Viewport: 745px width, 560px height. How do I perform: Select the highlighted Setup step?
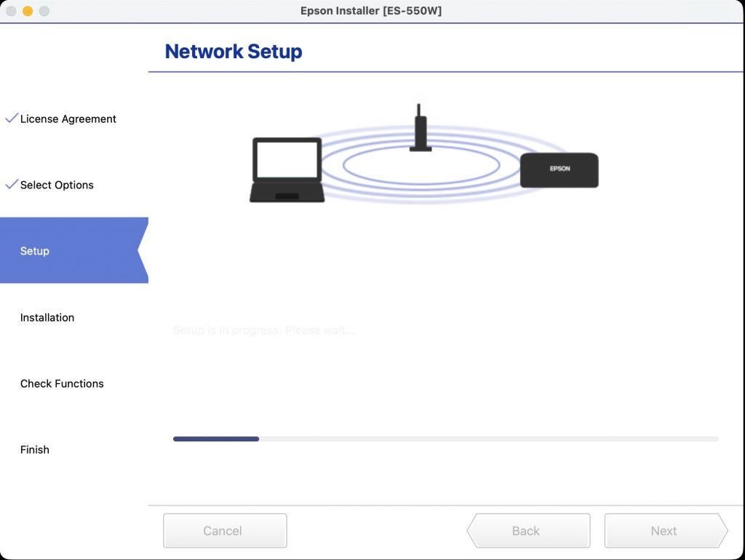pyautogui.click(x=74, y=250)
